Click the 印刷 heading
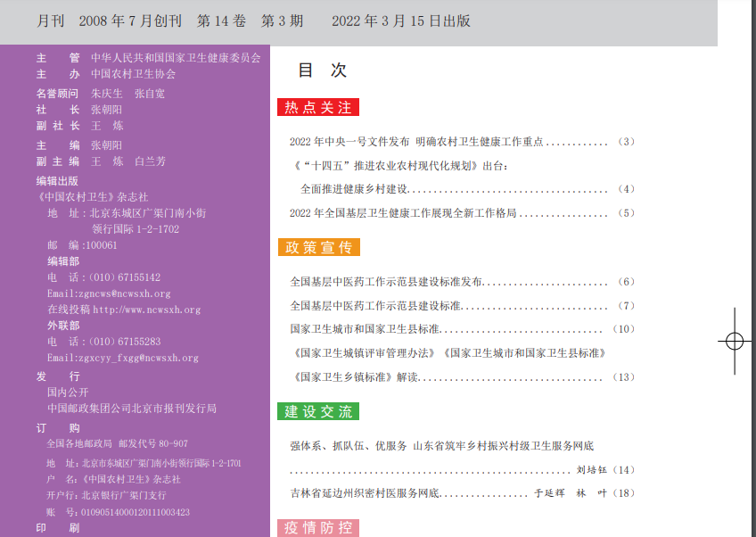This screenshot has width=756, height=537. 58,528
